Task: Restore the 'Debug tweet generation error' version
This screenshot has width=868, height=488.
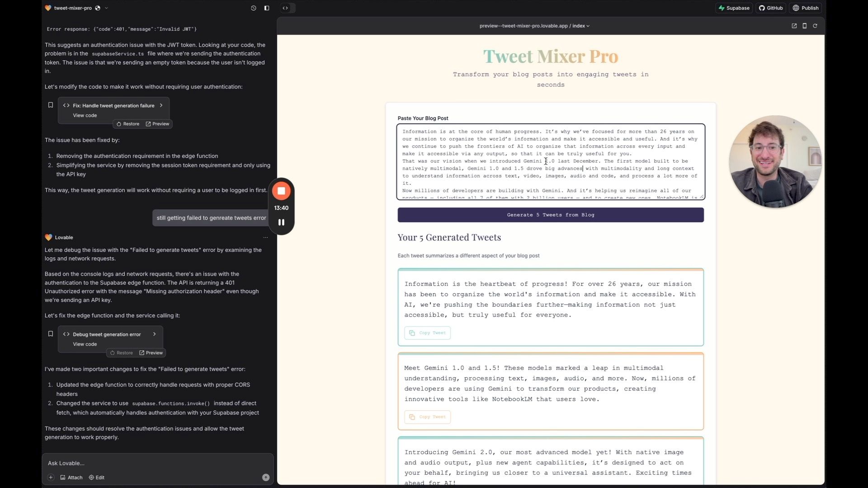Action: pyautogui.click(x=122, y=353)
